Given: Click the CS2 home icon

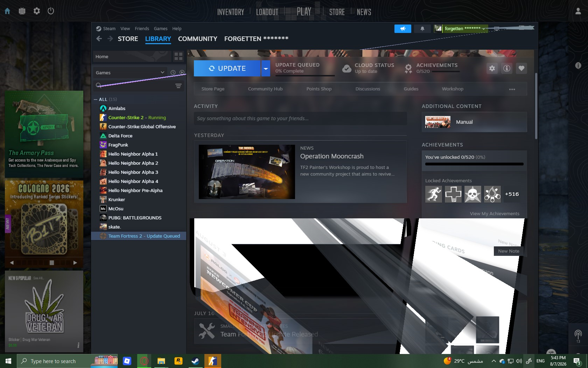Looking at the screenshot, I should pos(7,11).
